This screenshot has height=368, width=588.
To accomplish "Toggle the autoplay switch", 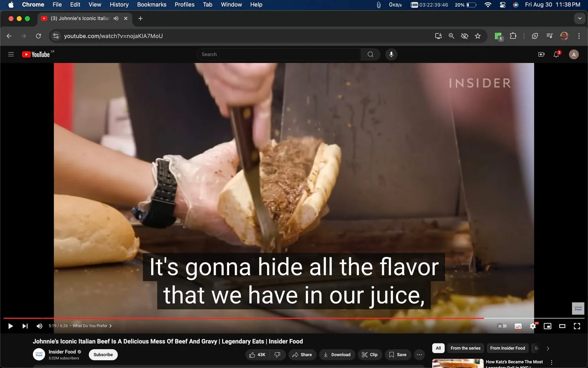I will [x=502, y=326].
